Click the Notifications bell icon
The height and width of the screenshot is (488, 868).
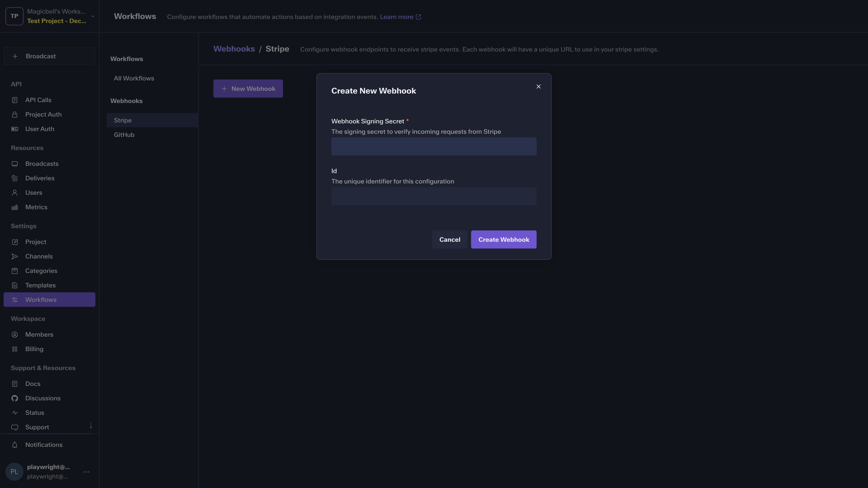point(15,445)
